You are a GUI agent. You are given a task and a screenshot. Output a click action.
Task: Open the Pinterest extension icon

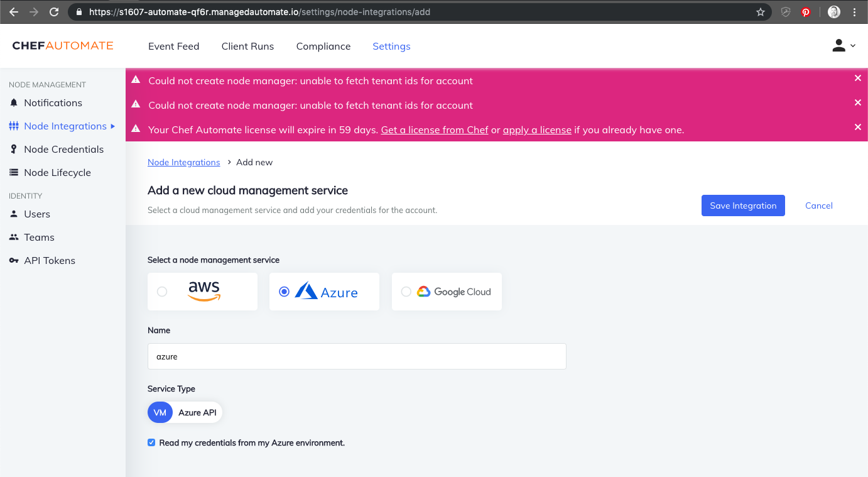coord(806,12)
